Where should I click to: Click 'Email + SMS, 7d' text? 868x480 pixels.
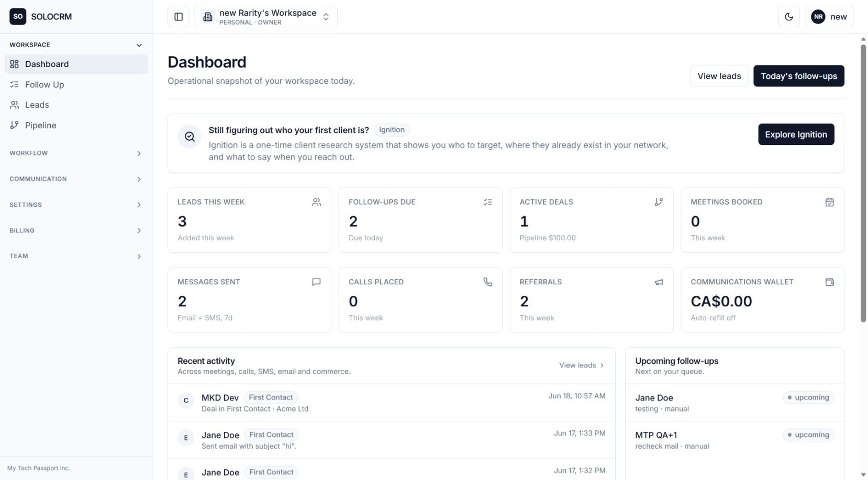205,318
